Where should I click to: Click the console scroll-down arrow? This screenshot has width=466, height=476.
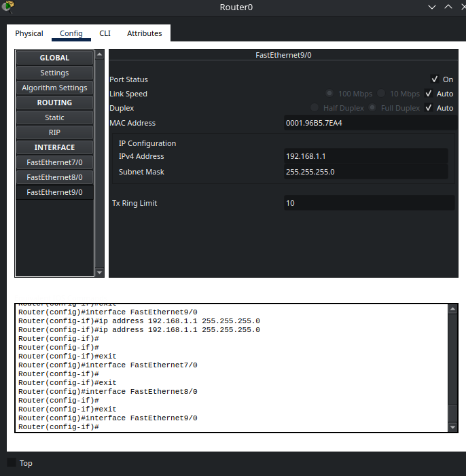click(453, 427)
